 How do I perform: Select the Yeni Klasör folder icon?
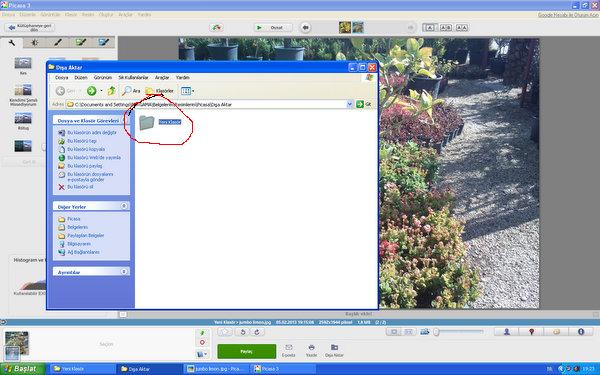[x=147, y=122]
